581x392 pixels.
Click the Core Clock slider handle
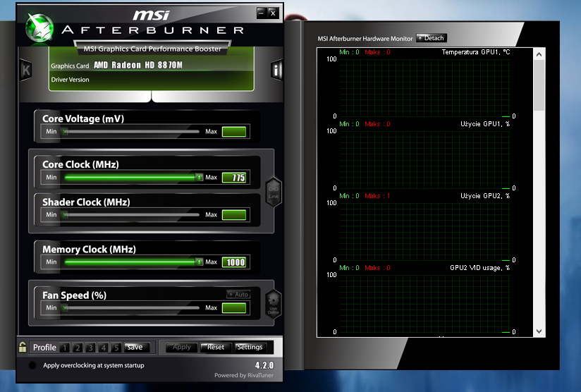(x=199, y=178)
